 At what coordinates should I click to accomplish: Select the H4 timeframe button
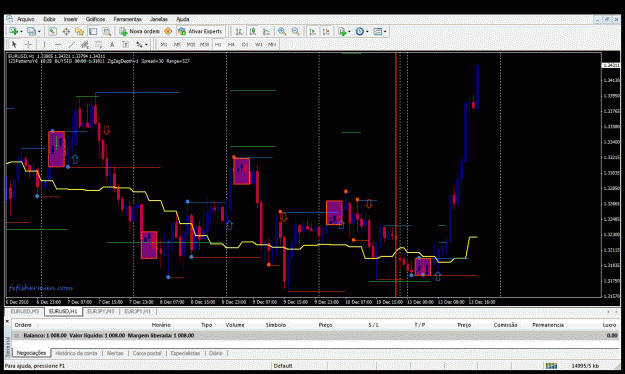click(231, 44)
